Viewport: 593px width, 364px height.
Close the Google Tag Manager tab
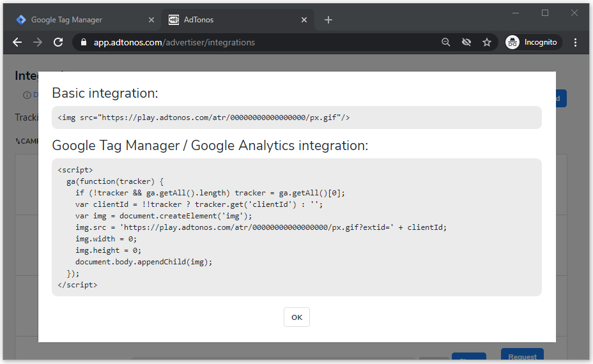click(151, 20)
